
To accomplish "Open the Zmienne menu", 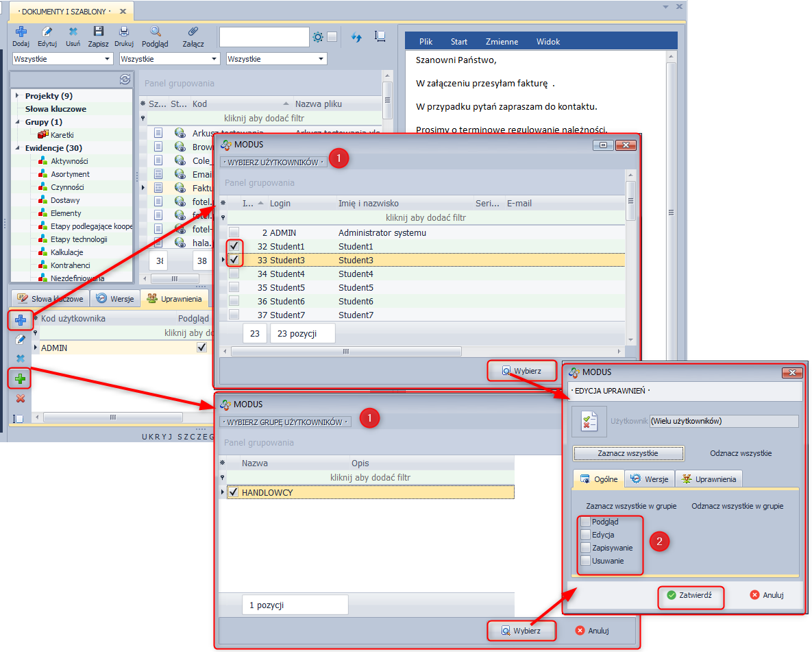I will click(502, 41).
